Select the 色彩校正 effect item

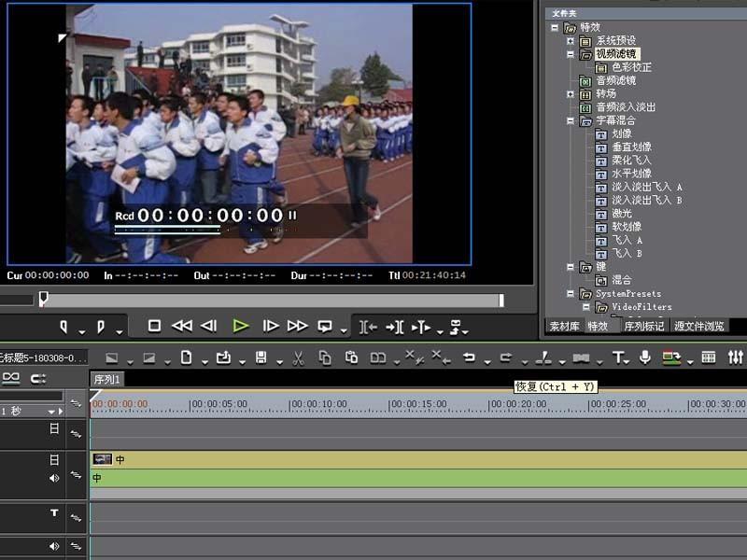click(x=631, y=67)
